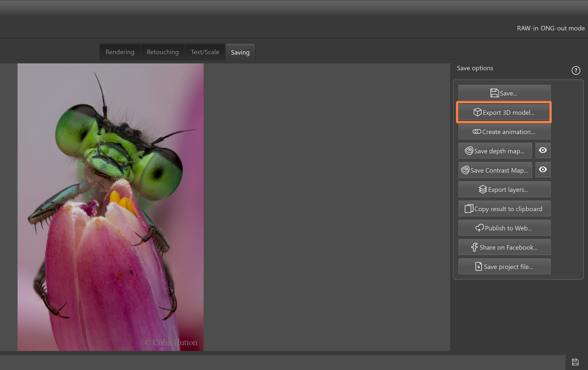Click the layers stack icon on Export layers
This screenshot has width=588, height=370.
(x=483, y=189)
